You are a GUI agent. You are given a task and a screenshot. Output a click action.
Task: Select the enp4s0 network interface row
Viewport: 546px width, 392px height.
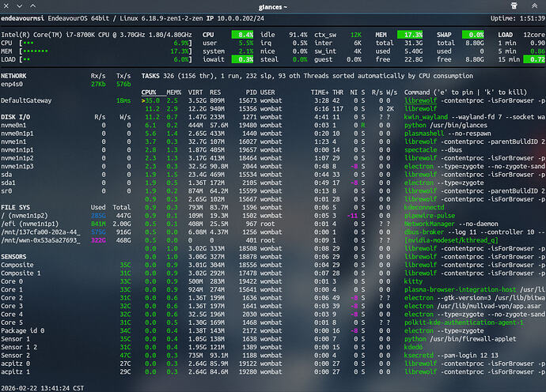click(x=13, y=83)
